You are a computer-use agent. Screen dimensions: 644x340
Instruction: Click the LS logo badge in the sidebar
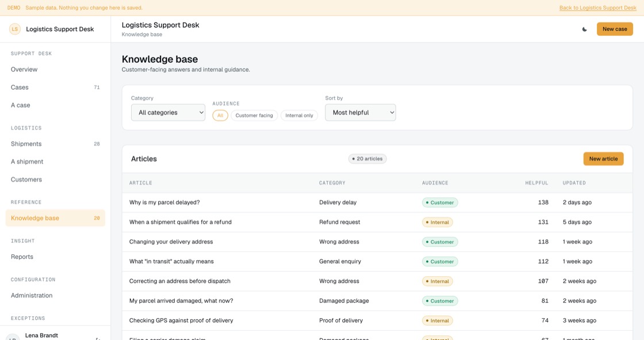pyautogui.click(x=15, y=29)
